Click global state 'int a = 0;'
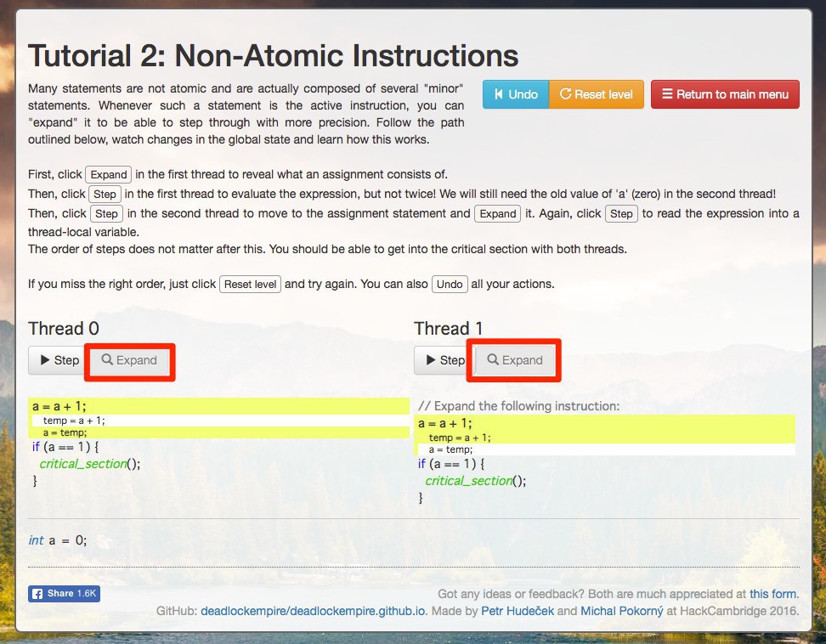The image size is (826, 644). pos(58,540)
